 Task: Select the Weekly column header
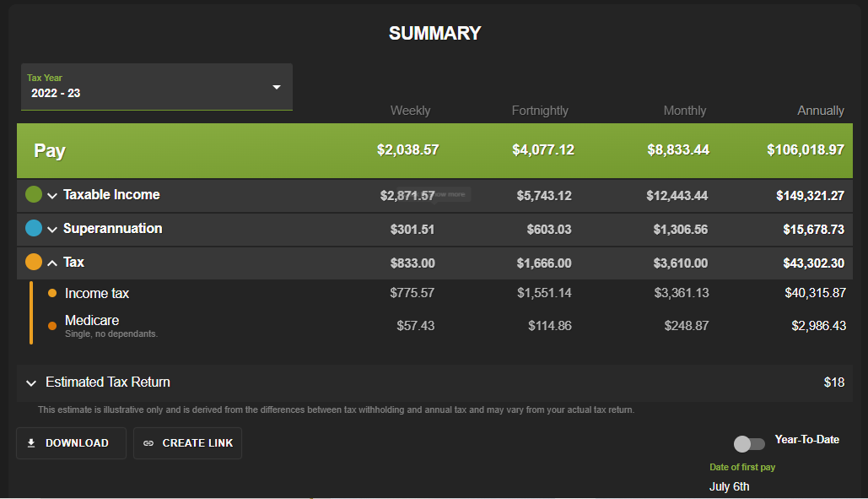click(x=410, y=111)
